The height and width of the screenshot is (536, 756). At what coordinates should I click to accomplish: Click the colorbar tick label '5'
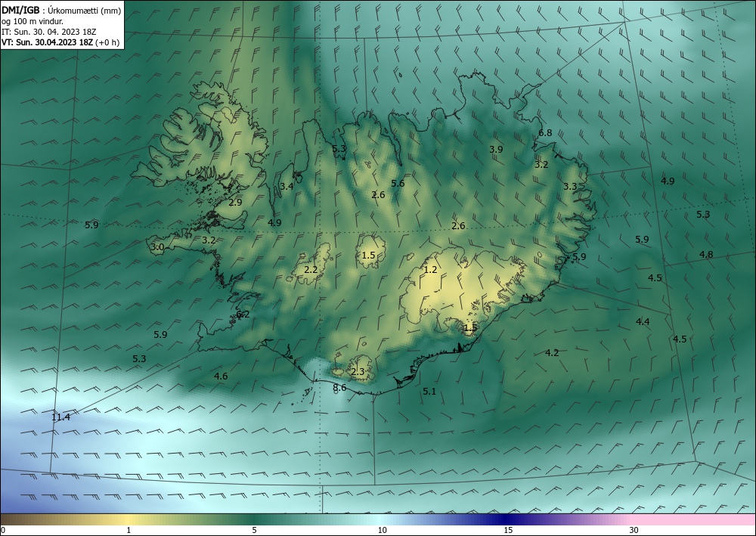tap(254, 530)
